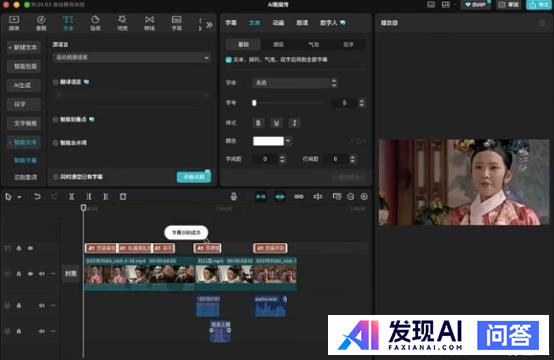Toggle the auto snap button
The width and height of the screenshot is (554, 360).
(280, 196)
